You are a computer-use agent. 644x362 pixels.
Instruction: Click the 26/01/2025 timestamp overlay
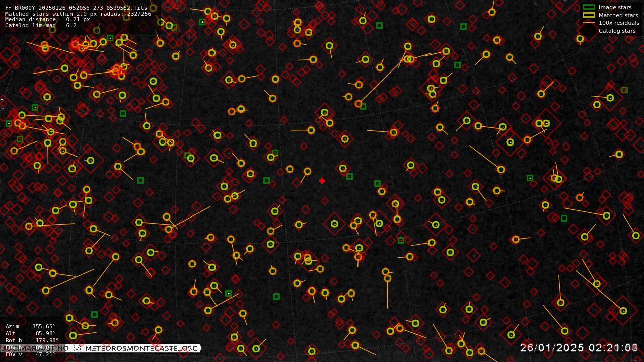[x=580, y=348]
